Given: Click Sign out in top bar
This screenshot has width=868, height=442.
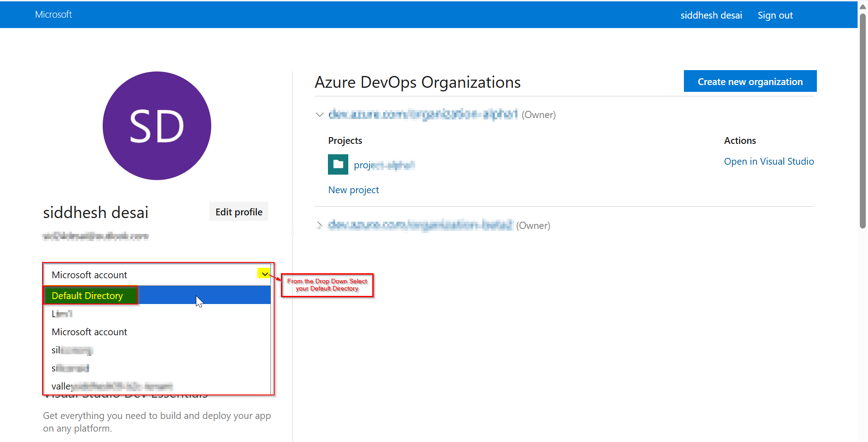Looking at the screenshot, I should click(775, 15).
